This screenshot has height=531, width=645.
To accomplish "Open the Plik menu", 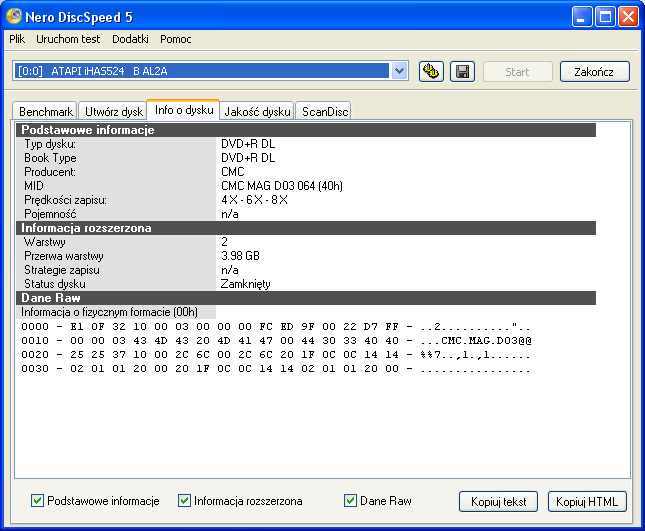I will point(17,39).
